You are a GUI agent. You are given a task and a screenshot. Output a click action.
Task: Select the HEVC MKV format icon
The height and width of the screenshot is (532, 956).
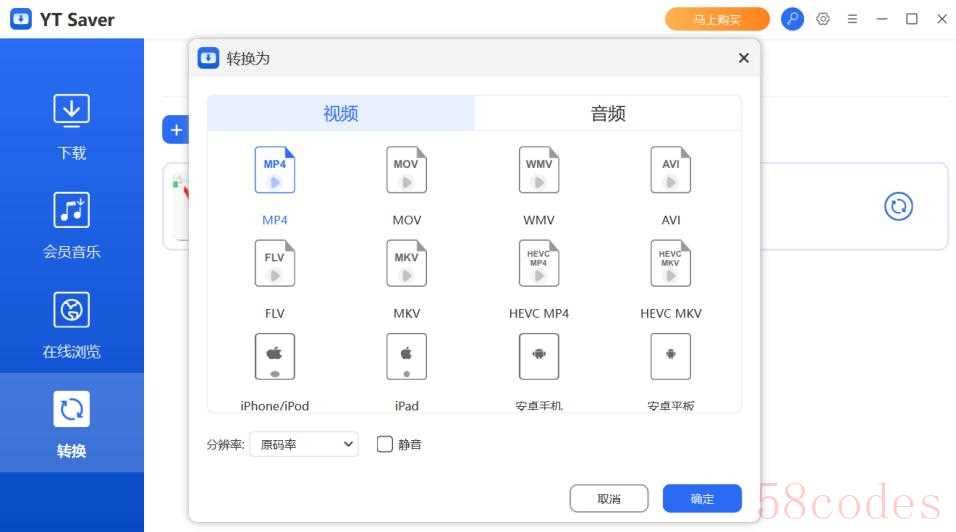click(671, 264)
